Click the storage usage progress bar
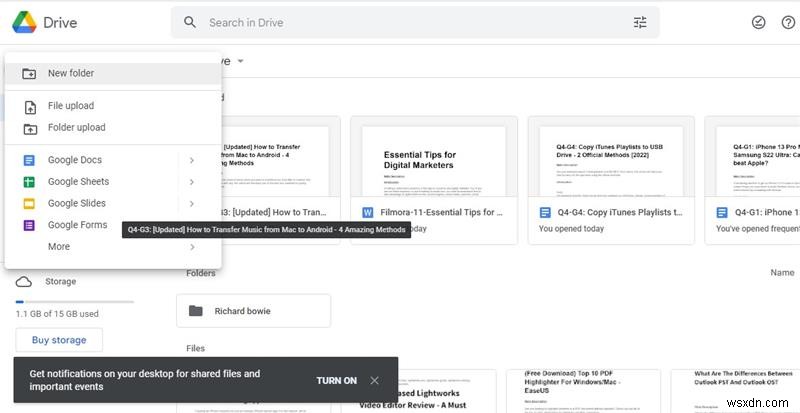Viewport: 800px width, 413px height. (75, 302)
